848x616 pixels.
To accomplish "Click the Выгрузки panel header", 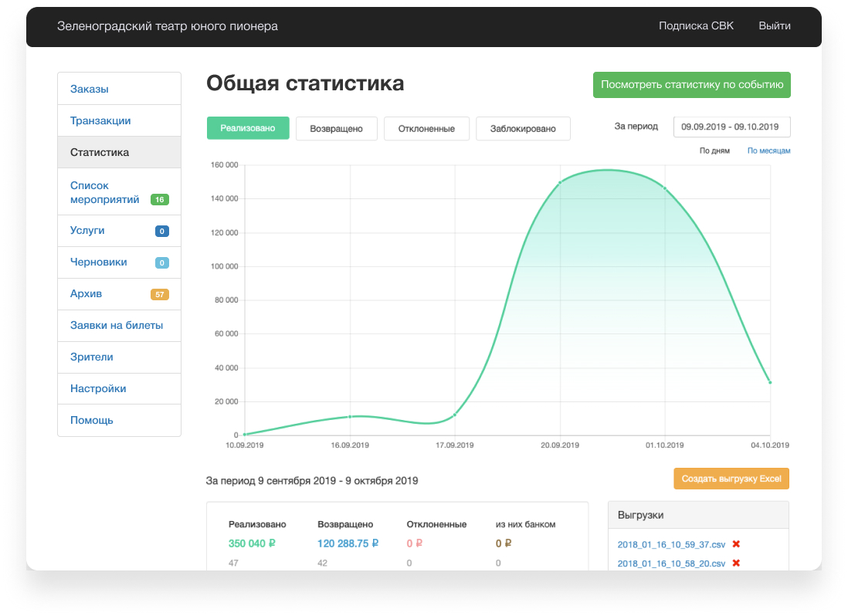I will click(698, 515).
